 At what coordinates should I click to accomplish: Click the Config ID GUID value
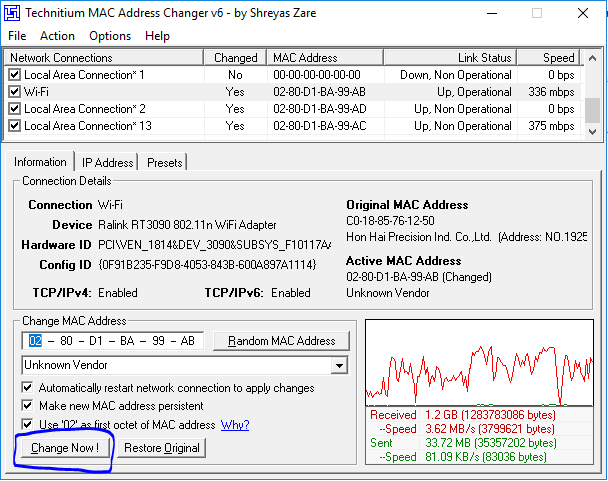coord(207,265)
